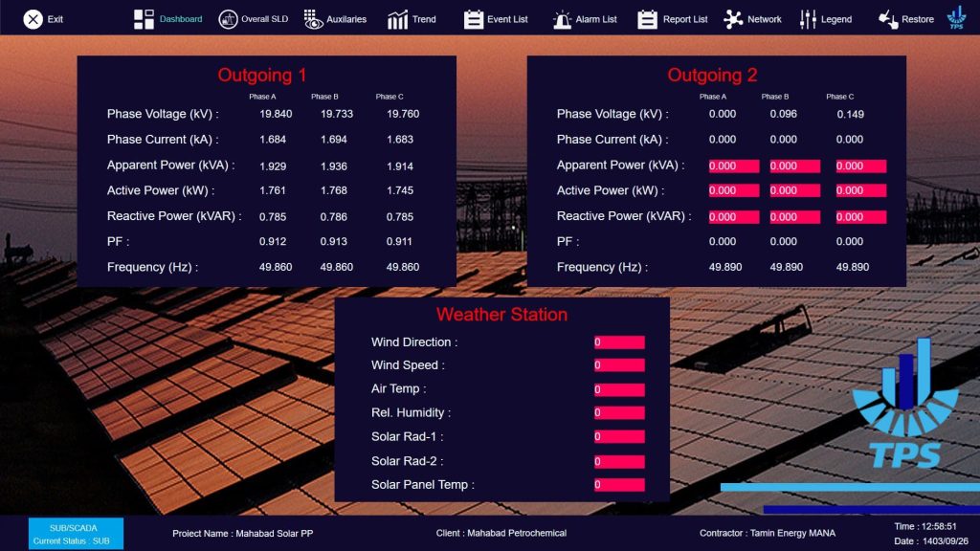This screenshot has height=551, width=980.
Task: Select Outgoing 1 Phase B current 1.694
Action: 333,140
